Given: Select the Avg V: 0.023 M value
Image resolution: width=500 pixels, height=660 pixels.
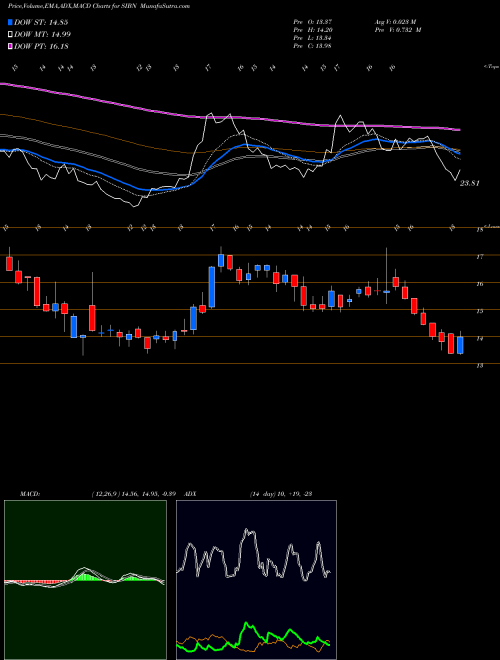Looking at the screenshot, I should [x=395, y=22].
